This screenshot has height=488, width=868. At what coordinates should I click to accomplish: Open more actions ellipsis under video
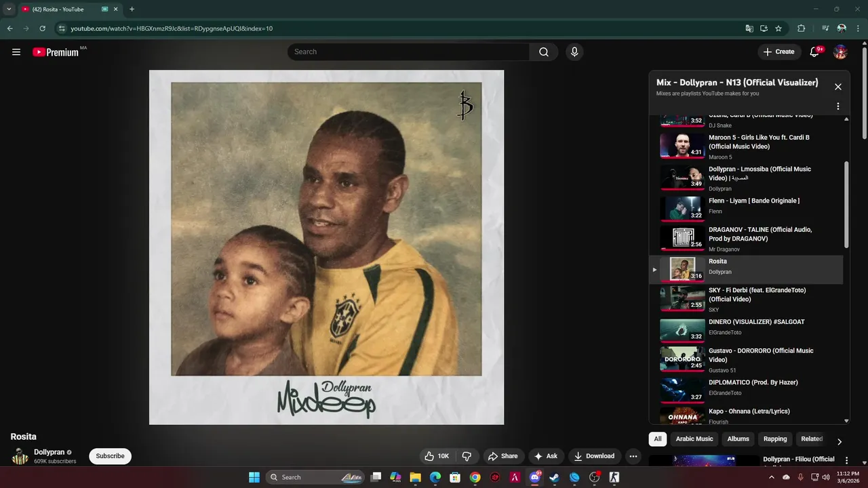pyautogui.click(x=633, y=456)
